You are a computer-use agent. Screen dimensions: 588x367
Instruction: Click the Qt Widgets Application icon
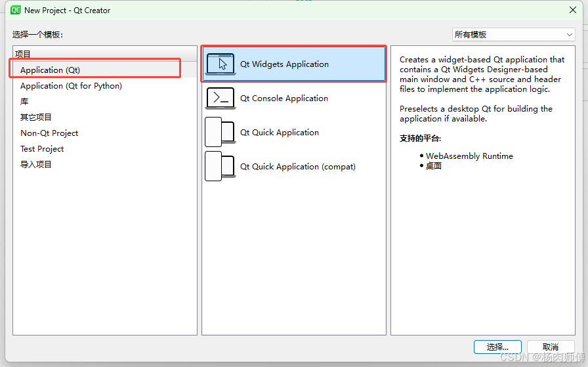220,64
